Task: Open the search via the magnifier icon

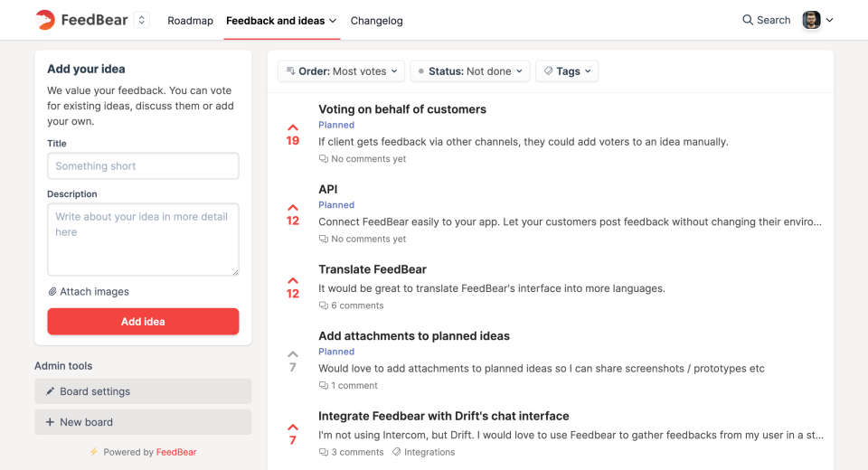Action: 748,20
